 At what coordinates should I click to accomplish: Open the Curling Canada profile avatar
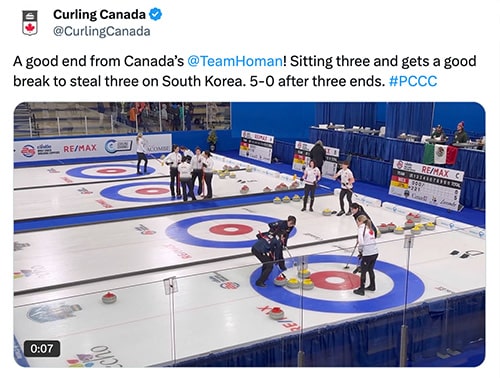pyautogui.click(x=30, y=22)
